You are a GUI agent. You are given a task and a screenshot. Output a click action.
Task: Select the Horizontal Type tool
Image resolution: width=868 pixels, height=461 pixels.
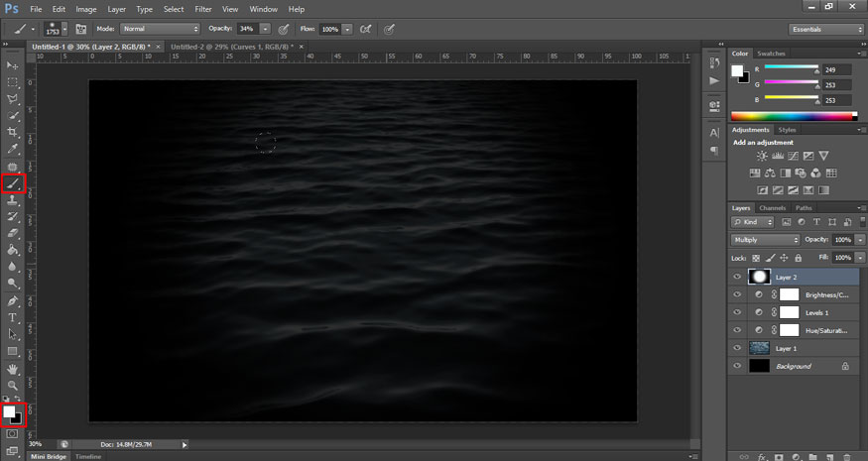[13, 317]
